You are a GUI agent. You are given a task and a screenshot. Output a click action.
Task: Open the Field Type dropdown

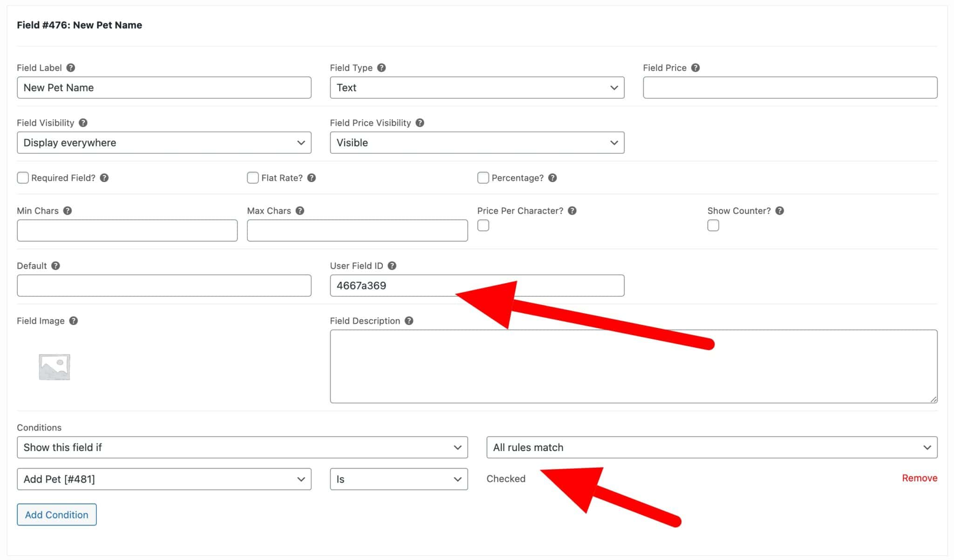(477, 87)
